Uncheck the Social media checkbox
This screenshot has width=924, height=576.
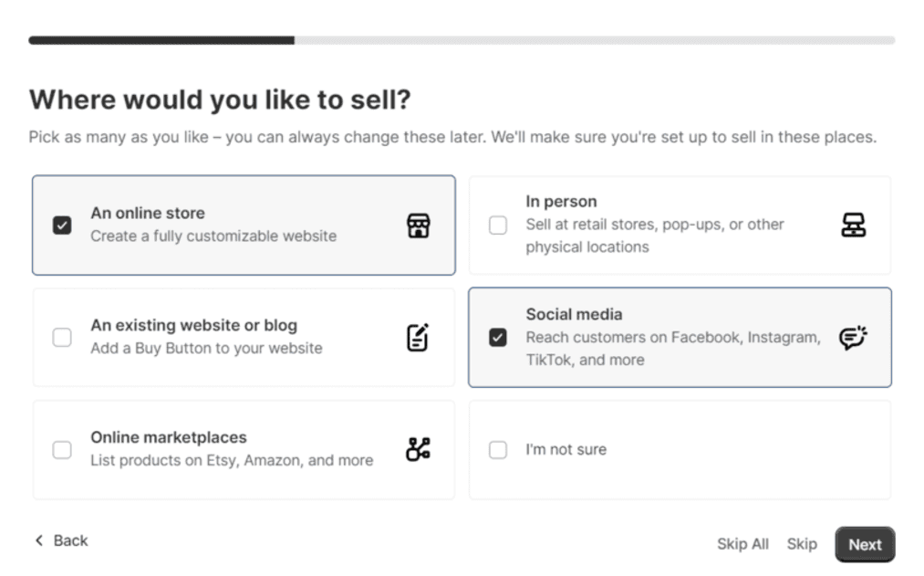498,338
